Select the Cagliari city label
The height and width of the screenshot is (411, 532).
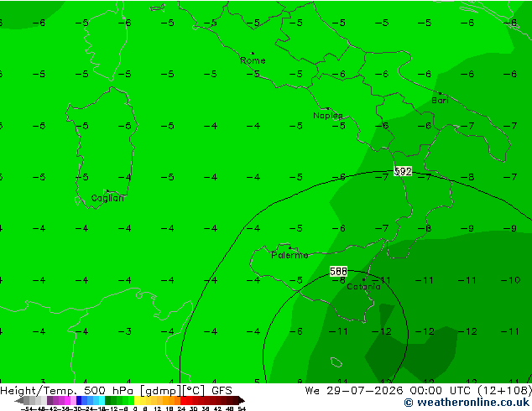[x=107, y=198]
